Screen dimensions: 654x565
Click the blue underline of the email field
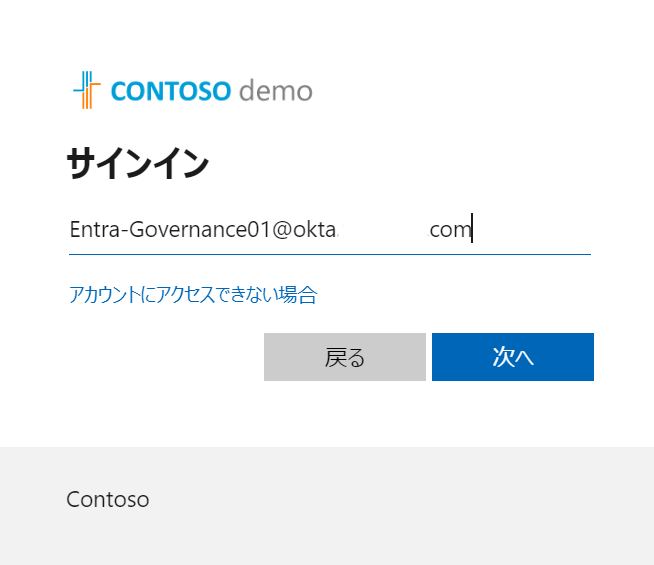[330, 254]
